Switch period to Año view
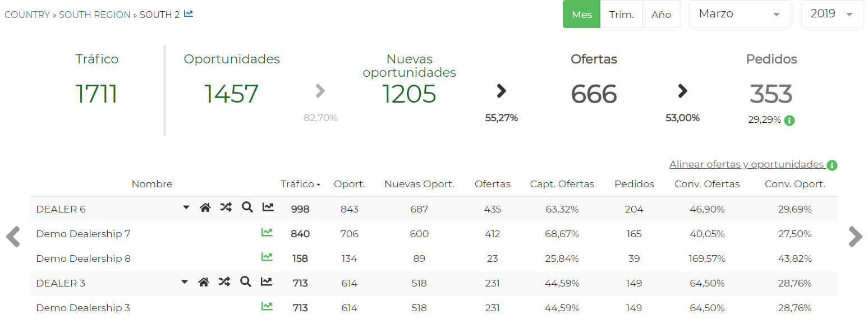Viewport: 868px width, 328px height. tap(661, 15)
